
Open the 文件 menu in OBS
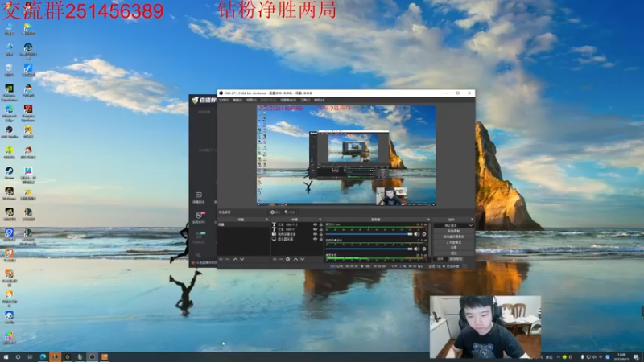(x=224, y=100)
